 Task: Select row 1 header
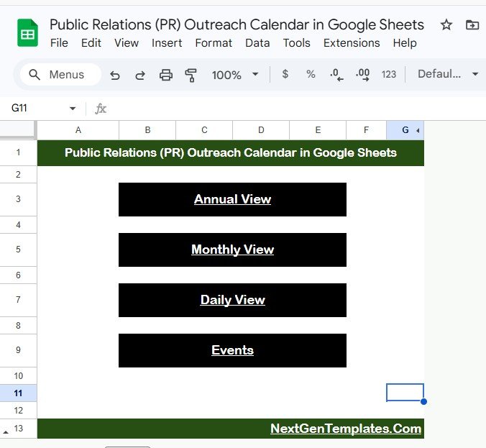tap(18, 152)
